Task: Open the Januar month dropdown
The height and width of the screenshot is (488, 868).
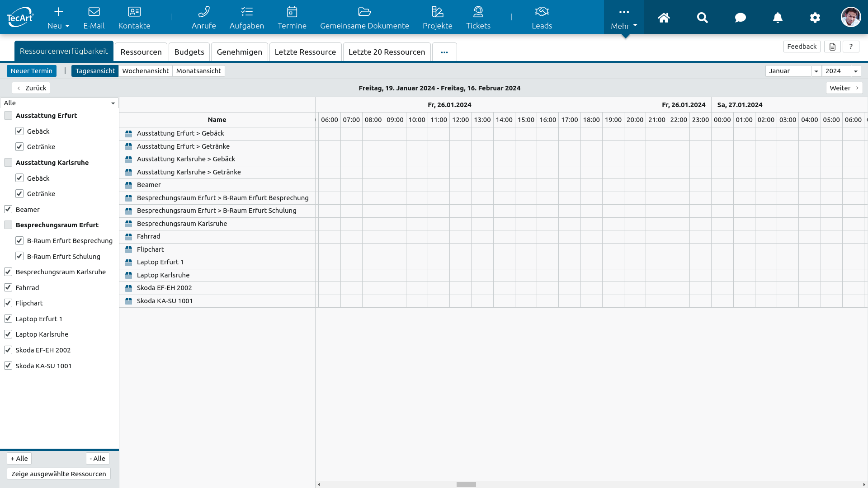Action: point(816,71)
